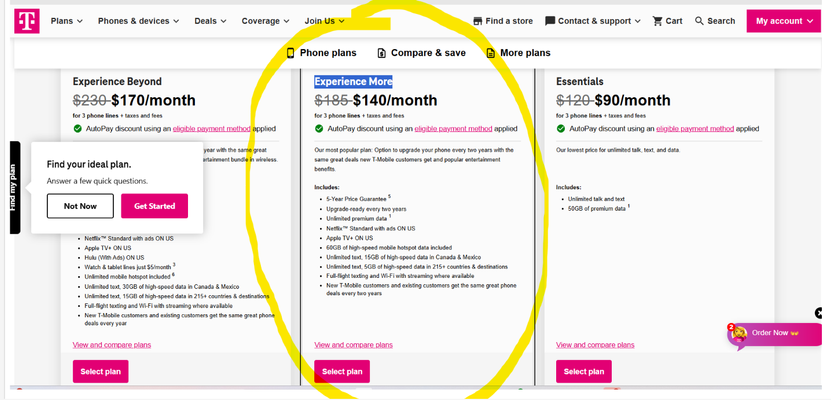Image resolution: width=831 pixels, height=400 pixels.
Task: Click the Find my plan side tab
Action: click(15, 188)
